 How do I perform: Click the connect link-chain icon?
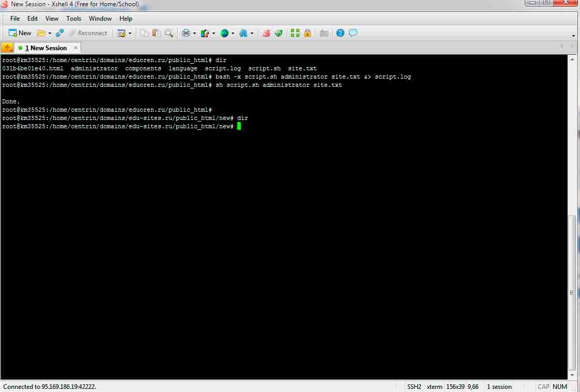coord(59,33)
